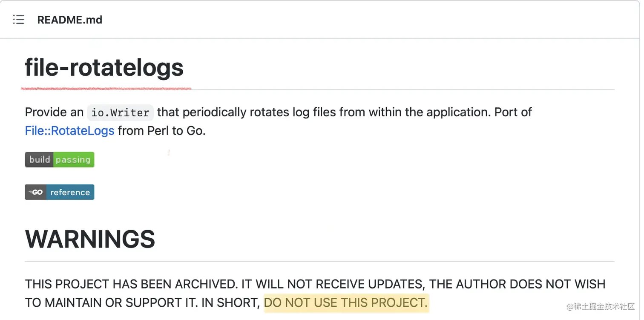This screenshot has height=320, width=644.
Task: Click the Go gopher logo on reference badge
Action: tap(36, 192)
